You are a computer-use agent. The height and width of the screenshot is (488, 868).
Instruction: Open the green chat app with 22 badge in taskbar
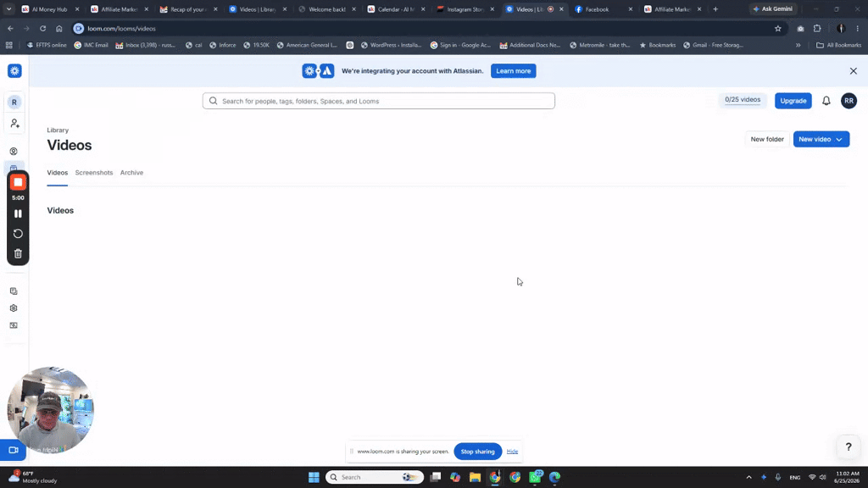[536, 477]
